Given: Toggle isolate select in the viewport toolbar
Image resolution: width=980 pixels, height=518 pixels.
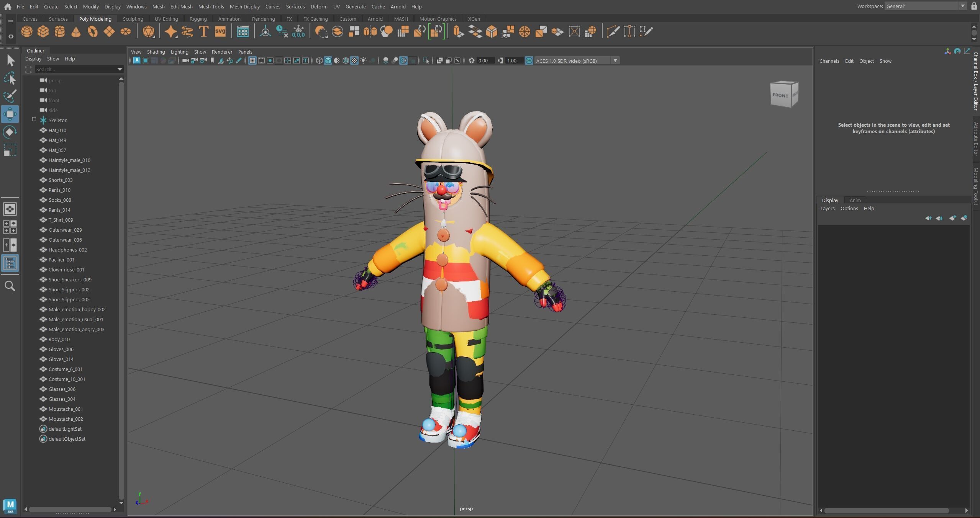Looking at the screenshot, I should coord(426,60).
